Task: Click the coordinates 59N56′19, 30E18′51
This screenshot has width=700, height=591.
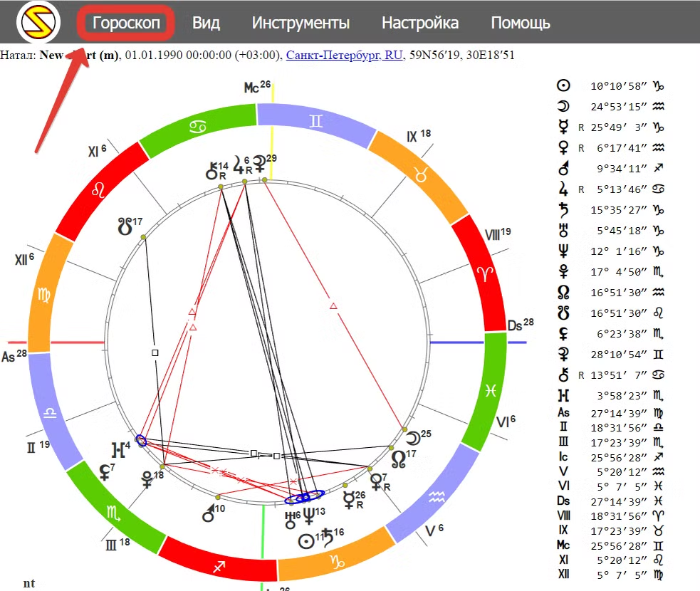Action: pyautogui.click(x=462, y=55)
